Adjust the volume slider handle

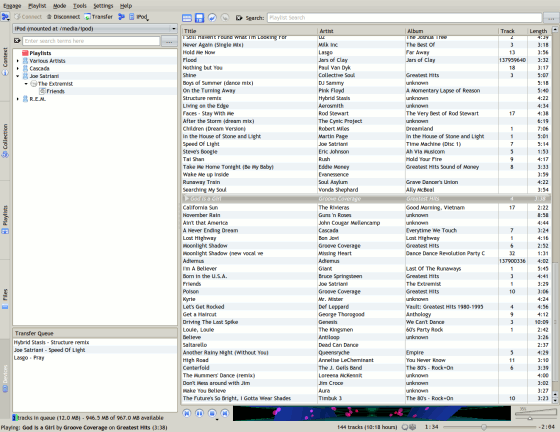pyautogui.click(x=530, y=418)
